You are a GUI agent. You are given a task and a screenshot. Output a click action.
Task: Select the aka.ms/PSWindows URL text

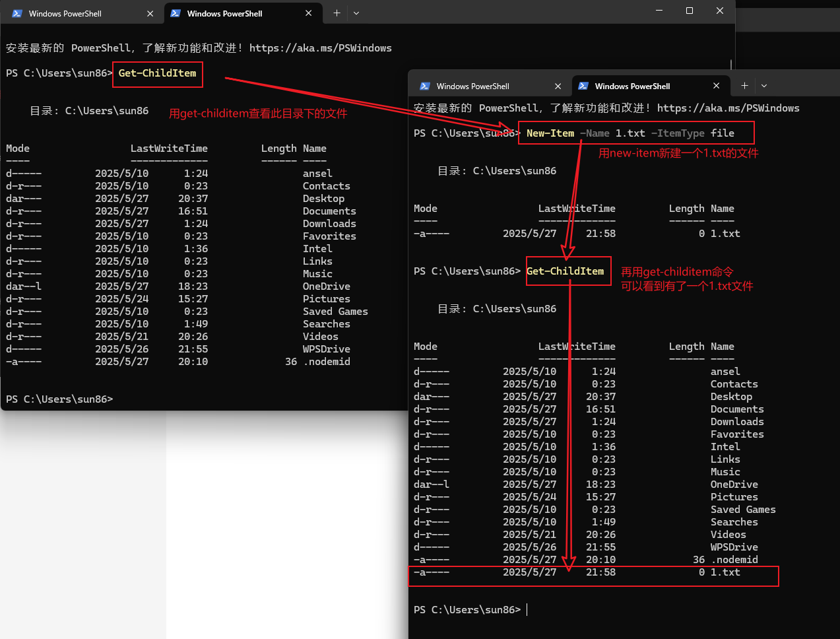click(x=321, y=48)
